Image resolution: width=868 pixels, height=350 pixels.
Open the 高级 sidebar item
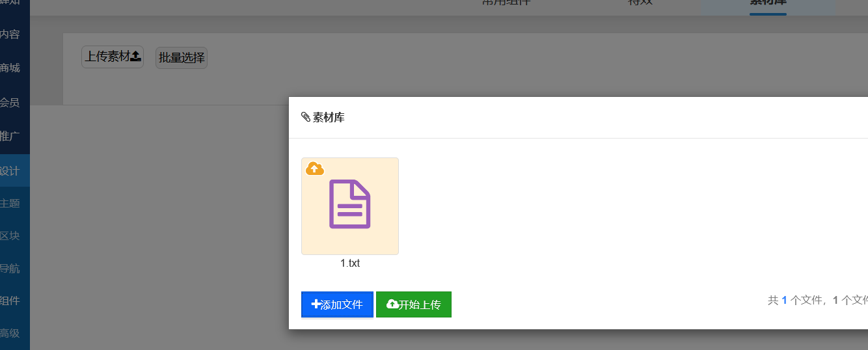[10, 333]
